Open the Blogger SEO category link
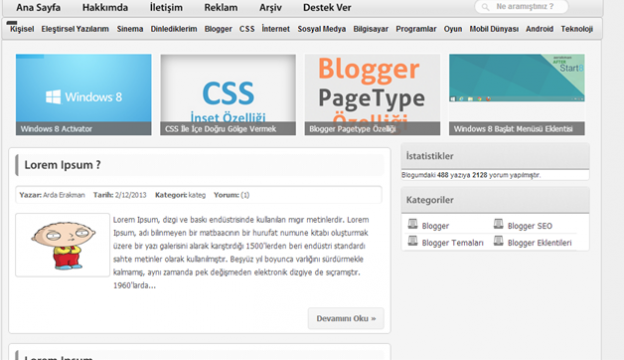 530,226
